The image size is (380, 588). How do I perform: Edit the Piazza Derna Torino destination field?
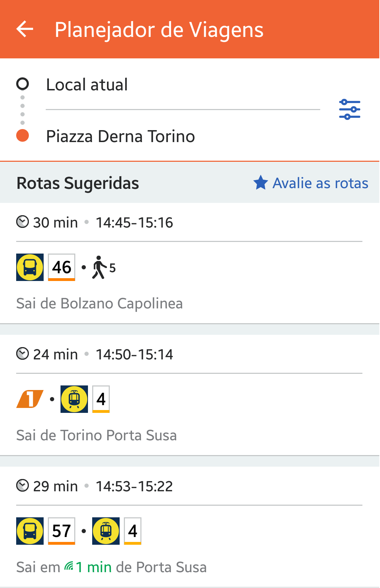(183, 136)
